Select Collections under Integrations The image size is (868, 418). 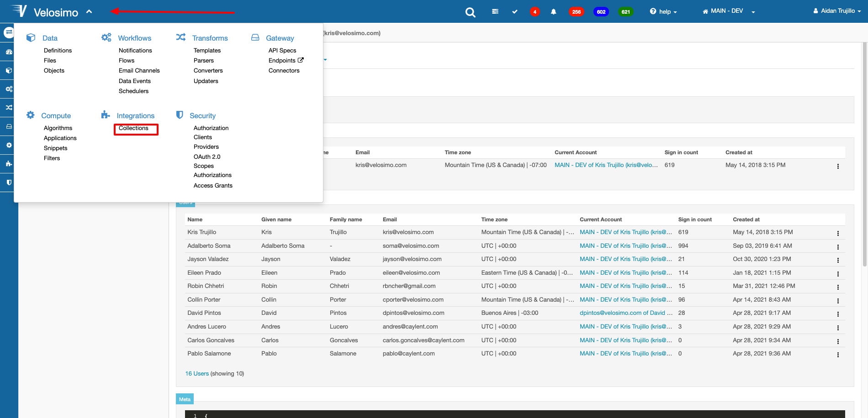click(x=133, y=128)
